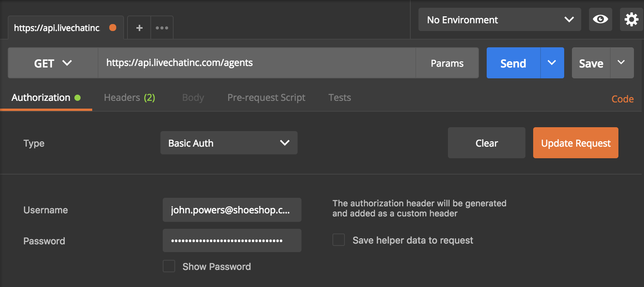644x287 pixels.
Task: Enable Show Password checkbox
Action: tap(169, 266)
